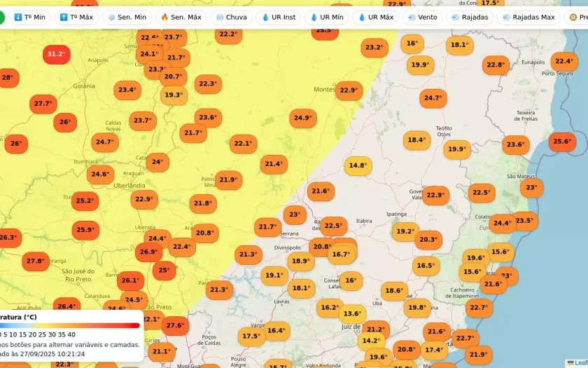The image size is (588, 368).
Task: Click the 31.2° red station marker
Action: pos(56,54)
